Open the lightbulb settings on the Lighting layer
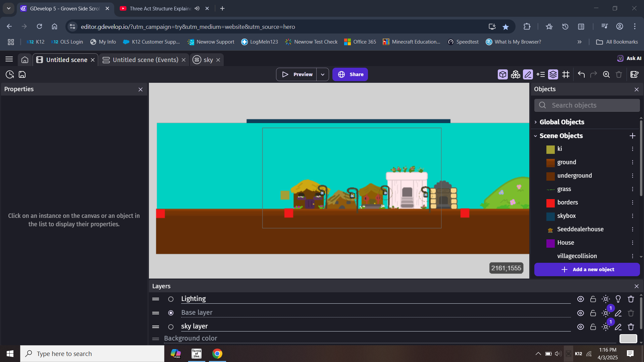 (x=618, y=299)
